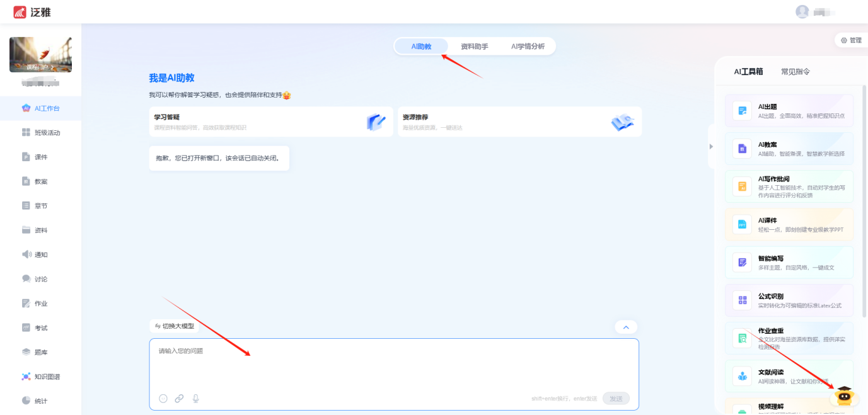This screenshot has height=415, width=868.
Task: Switch to the AI学情分析 tab
Action: (x=528, y=47)
